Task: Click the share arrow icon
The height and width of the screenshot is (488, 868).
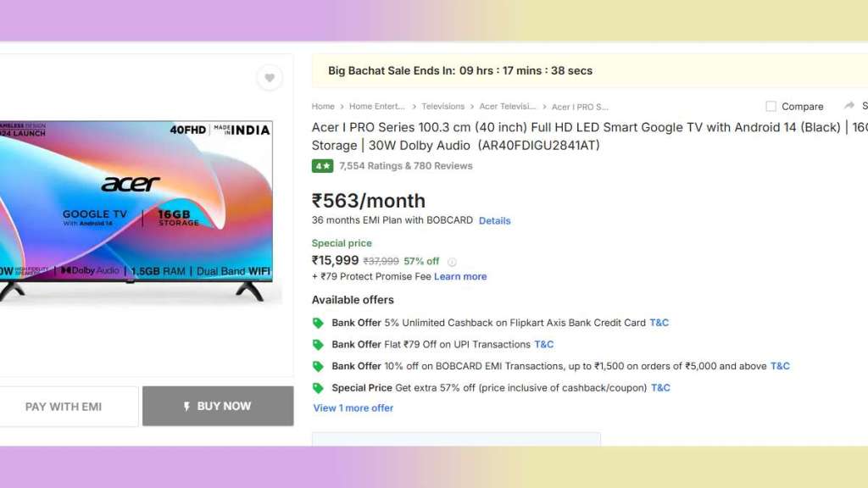Action: pos(849,106)
